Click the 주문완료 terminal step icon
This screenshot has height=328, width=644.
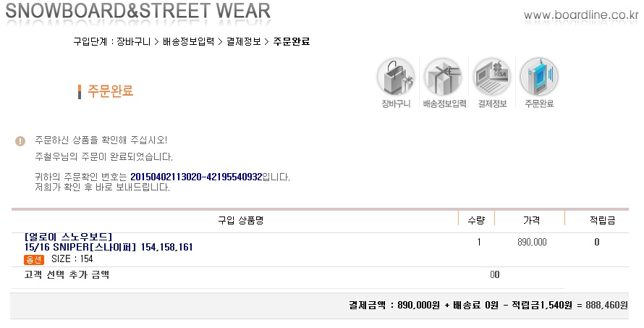(x=539, y=77)
